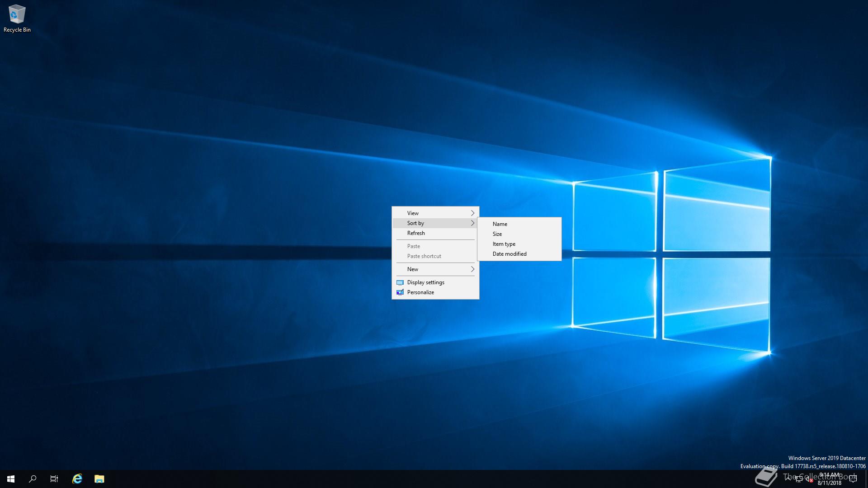Viewport: 868px width, 488px height.
Task: Sort desktop icons by Date modified
Action: (x=509, y=254)
